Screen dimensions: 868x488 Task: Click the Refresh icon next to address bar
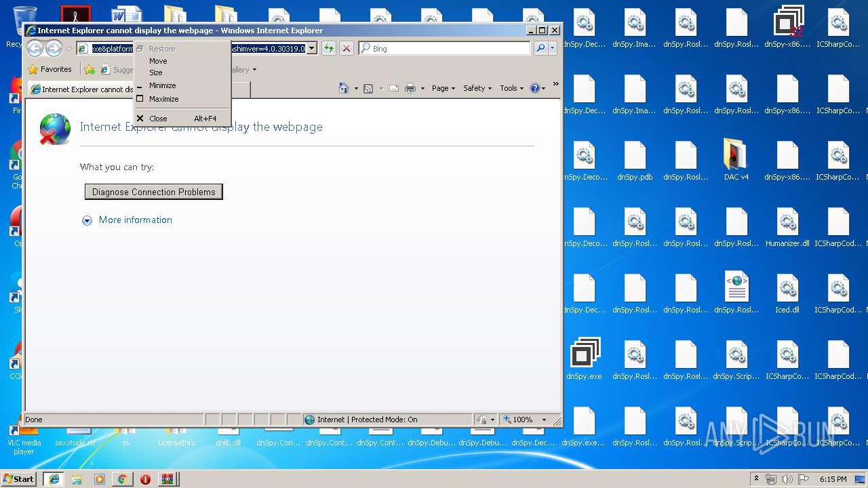(x=329, y=48)
